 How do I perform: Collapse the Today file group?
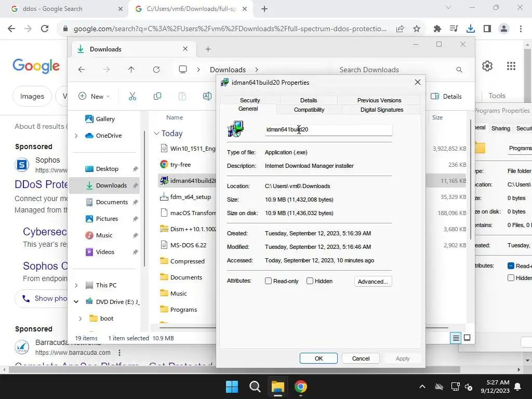(x=156, y=134)
